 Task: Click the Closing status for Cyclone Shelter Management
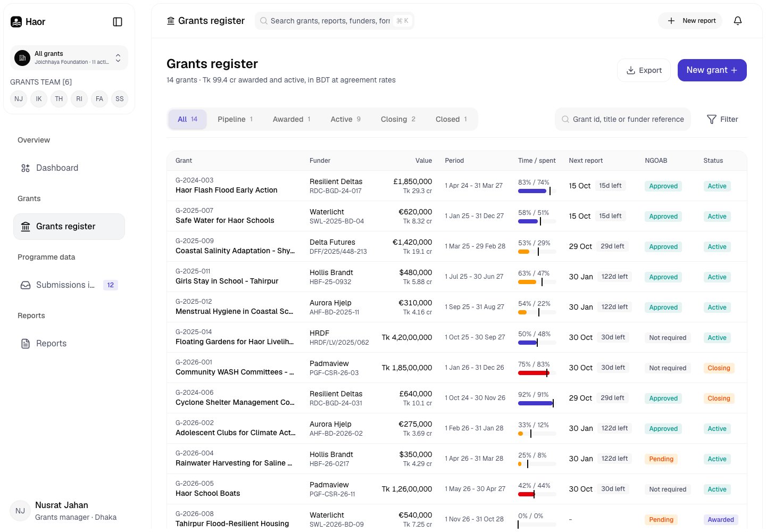coord(719,398)
